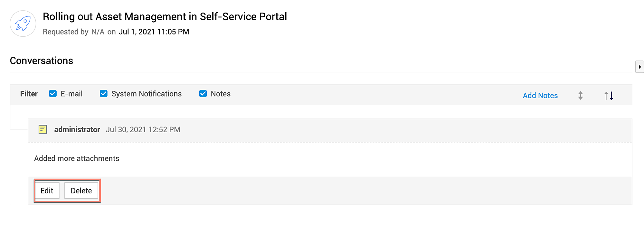644x251 pixels.
Task: Click the Filter label
Action: [29, 94]
